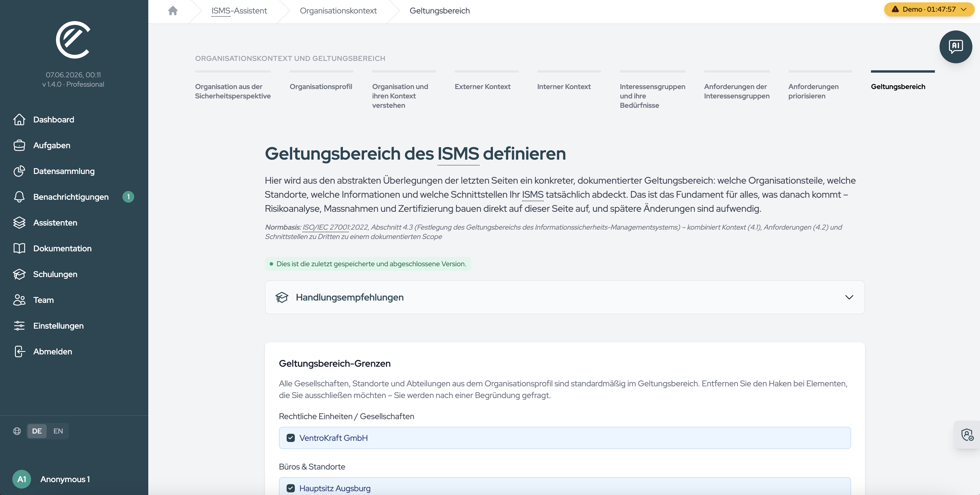The width and height of the screenshot is (980, 495).
Task: Go to home via breadcrumb house icon
Action: tap(173, 11)
